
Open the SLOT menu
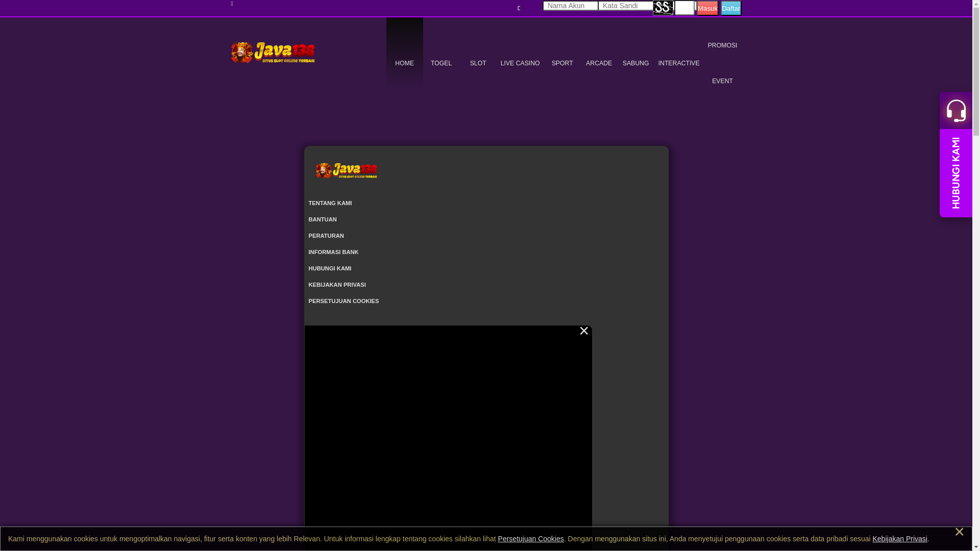tap(478, 63)
